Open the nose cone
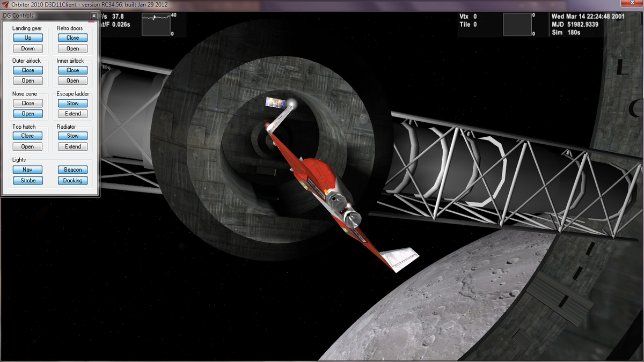 pyautogui.click(x=28, y=114)
